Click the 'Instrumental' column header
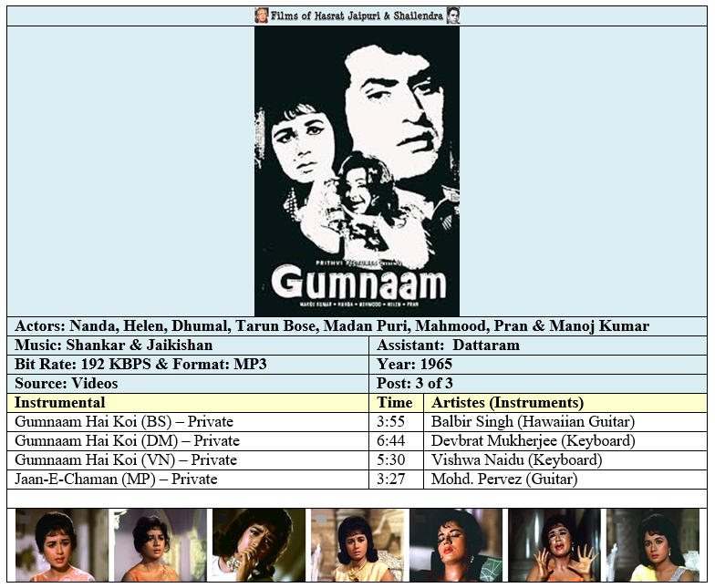 pos(188,403)
